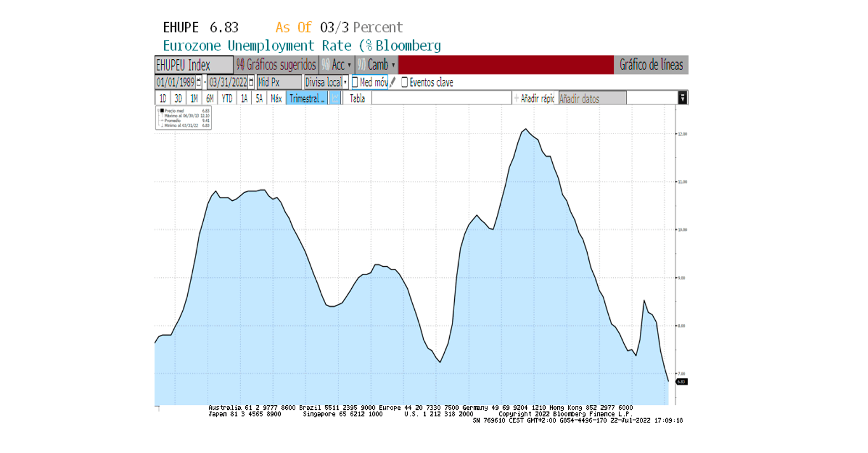Open the 96) Acc dropdown

[336, 65]
